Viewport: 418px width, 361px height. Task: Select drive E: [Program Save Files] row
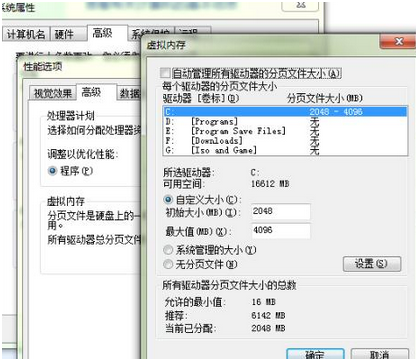(285, 131)
